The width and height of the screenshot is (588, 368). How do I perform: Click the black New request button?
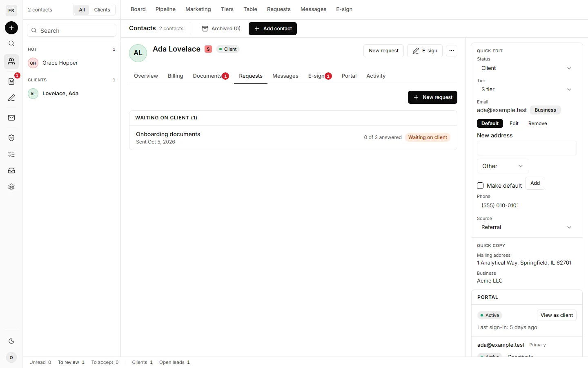[x=432, y=97]
